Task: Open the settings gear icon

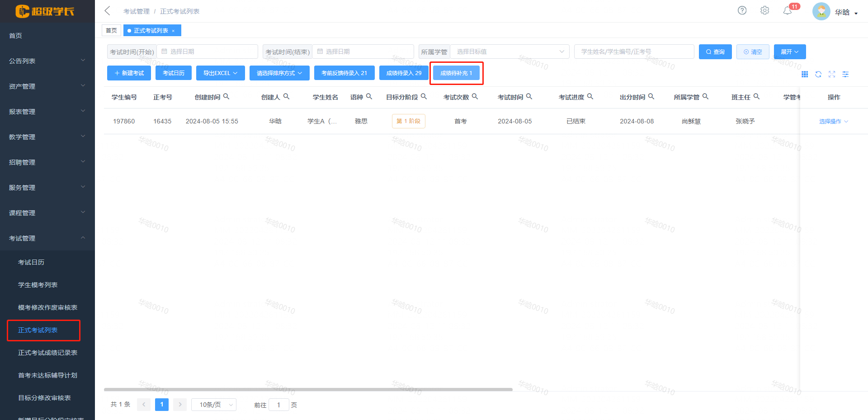Action: click(x=764, y=10)
